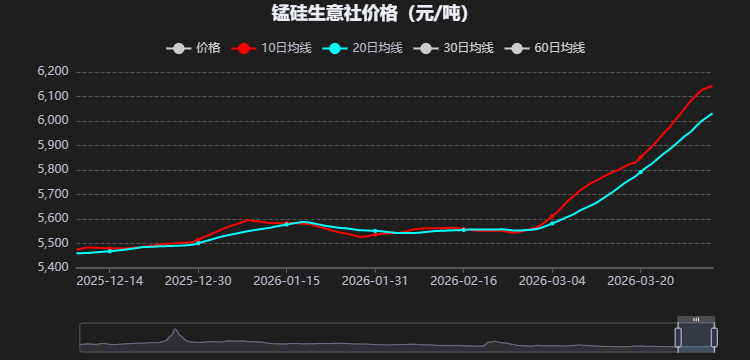Click the zoom window grab bar on top

tap(696, 319)
